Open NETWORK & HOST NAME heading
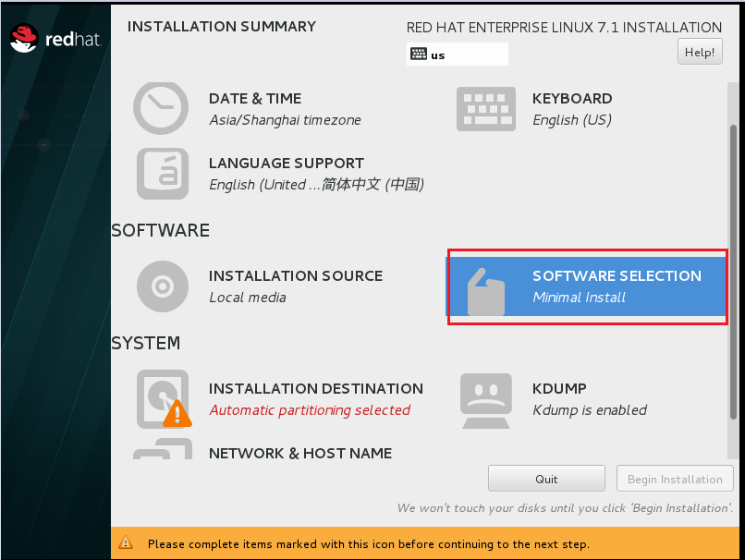 [x=300, y=453]
